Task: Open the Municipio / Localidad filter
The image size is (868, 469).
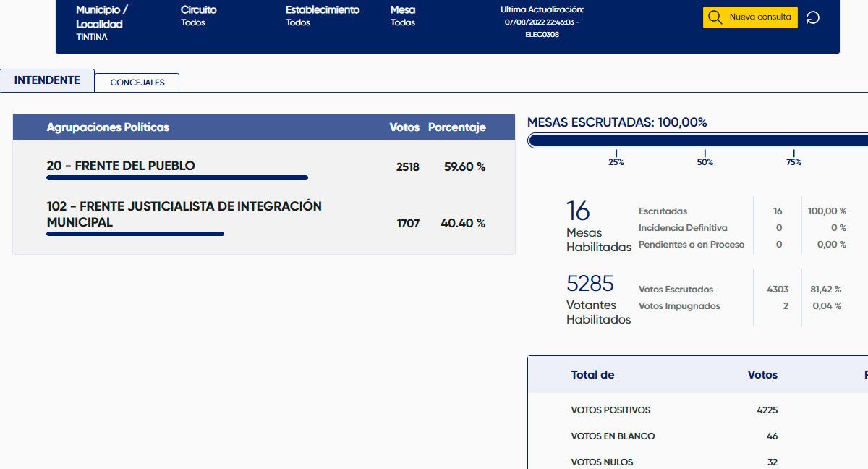Action: [x=101, y=22]
